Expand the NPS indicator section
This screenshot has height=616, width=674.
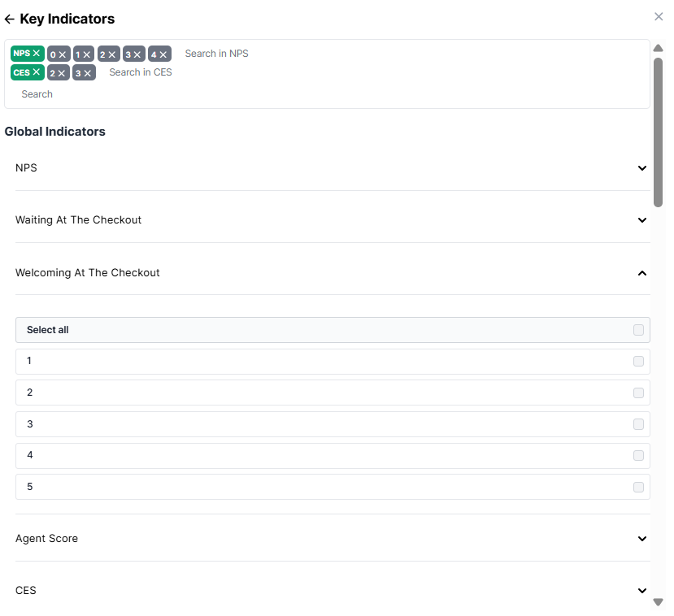pos(641,168)
